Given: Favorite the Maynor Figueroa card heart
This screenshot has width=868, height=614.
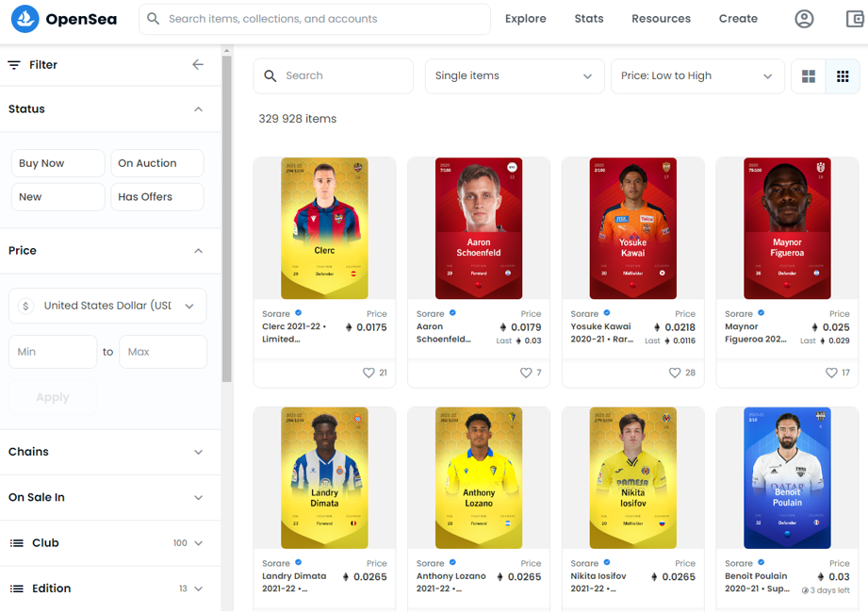Looking at the screenshot, I should click(831, 373).
